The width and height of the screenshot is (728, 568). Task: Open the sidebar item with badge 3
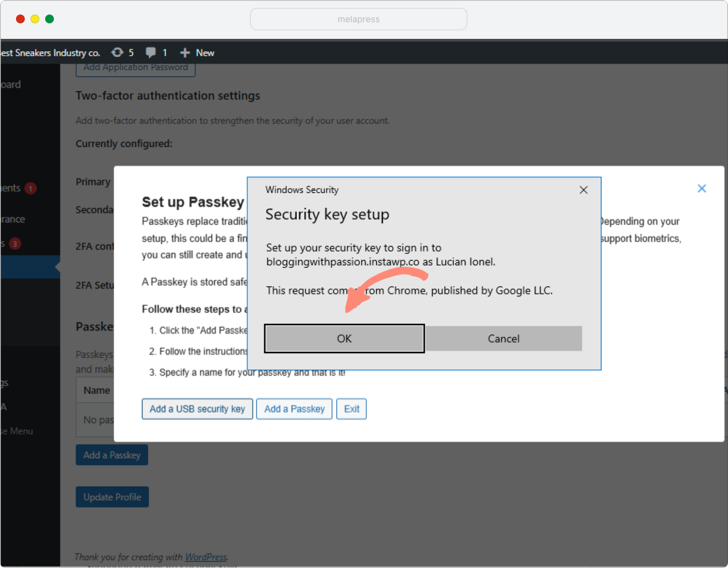click(x=11, y=244)
